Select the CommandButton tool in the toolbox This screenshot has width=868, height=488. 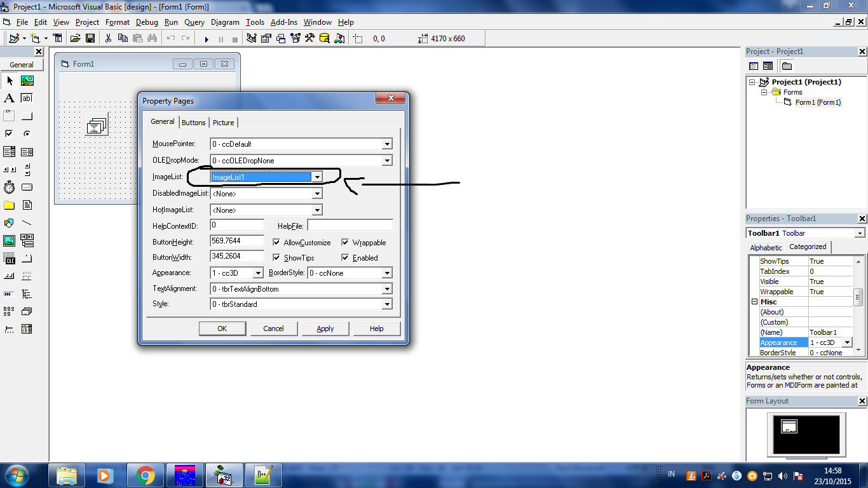click(27, 115)
